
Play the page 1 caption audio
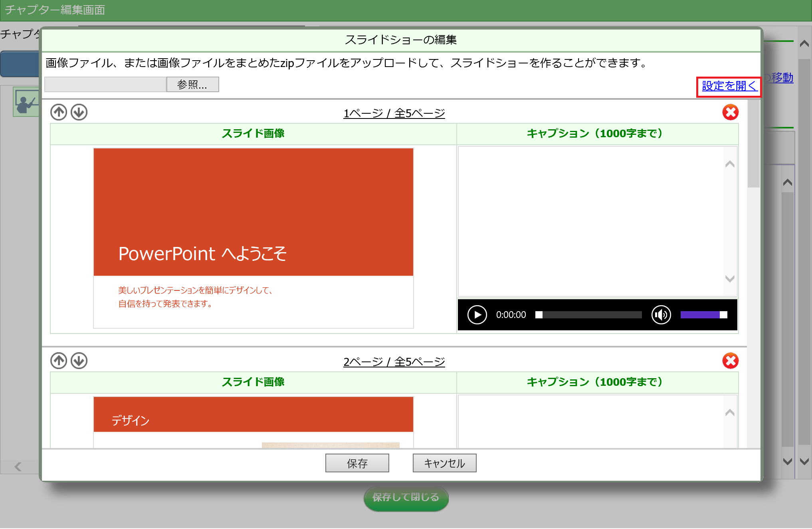(477, 315)
